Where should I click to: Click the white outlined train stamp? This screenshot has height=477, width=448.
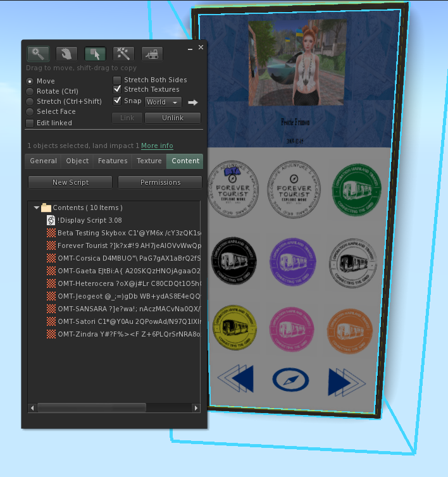pos(352,263)
